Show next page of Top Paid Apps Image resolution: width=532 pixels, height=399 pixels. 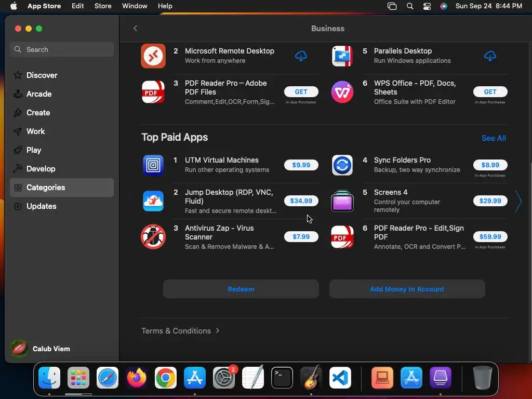(x=518, y=201)
